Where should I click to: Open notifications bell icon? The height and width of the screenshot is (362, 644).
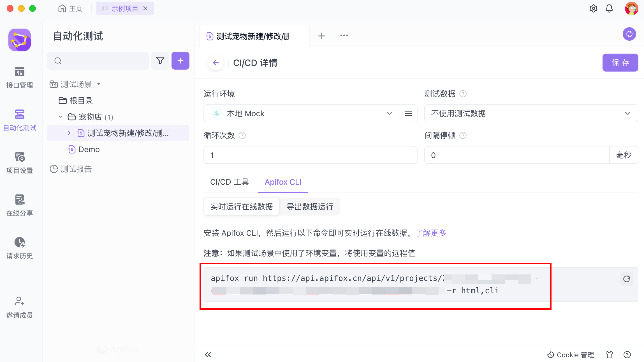tap(609, 8)
